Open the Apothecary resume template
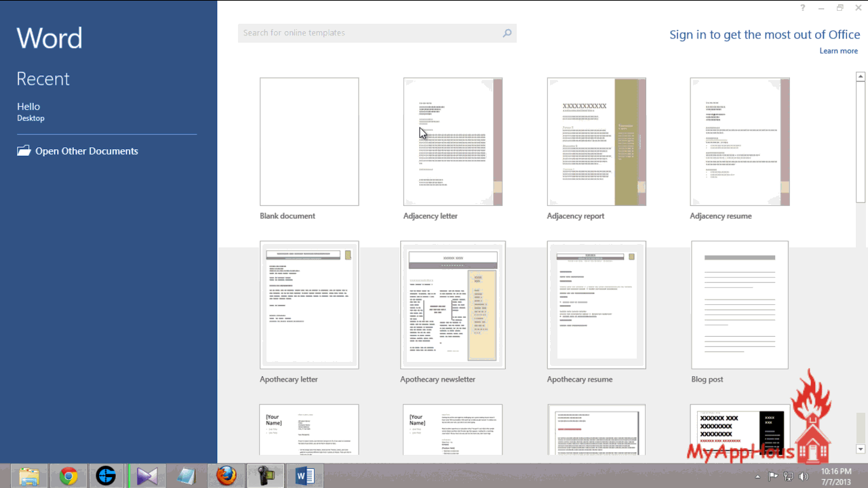 [597, 305]
